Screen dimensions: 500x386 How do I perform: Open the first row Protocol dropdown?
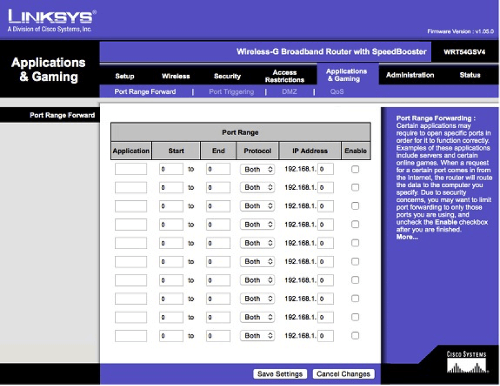[257, 169]
